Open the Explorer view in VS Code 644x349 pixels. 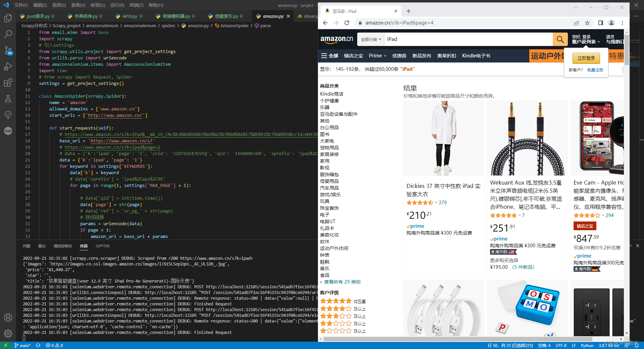[8, 18]
